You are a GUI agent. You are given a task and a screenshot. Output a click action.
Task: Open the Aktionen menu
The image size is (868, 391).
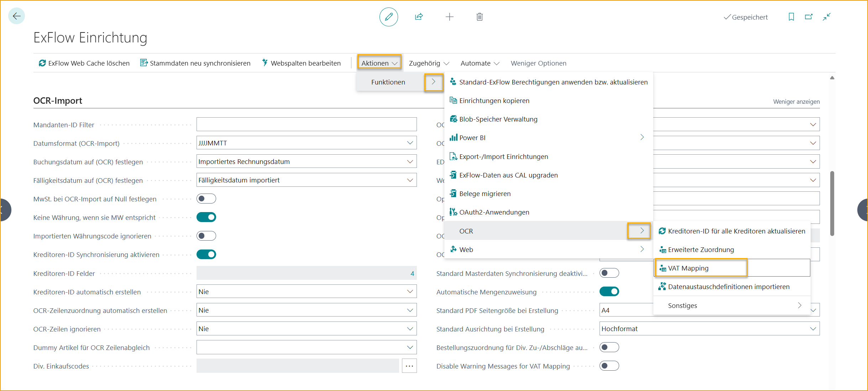tap(380, 63)
